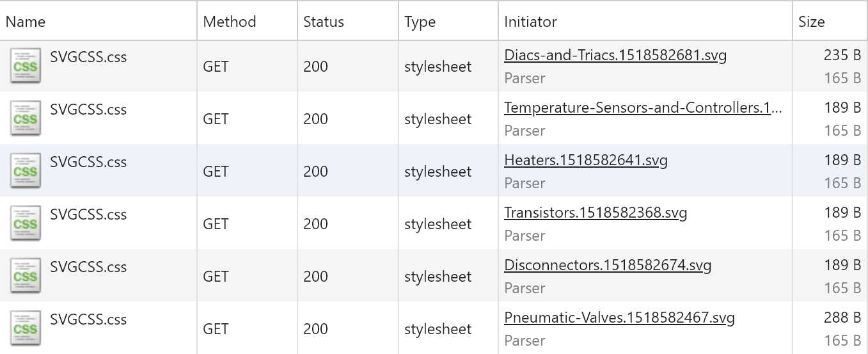This screenshot has width=868, height=354.
Task: Open Pneumatic-Valves.1518582467.svg link
Action: [x=619, y=318]
